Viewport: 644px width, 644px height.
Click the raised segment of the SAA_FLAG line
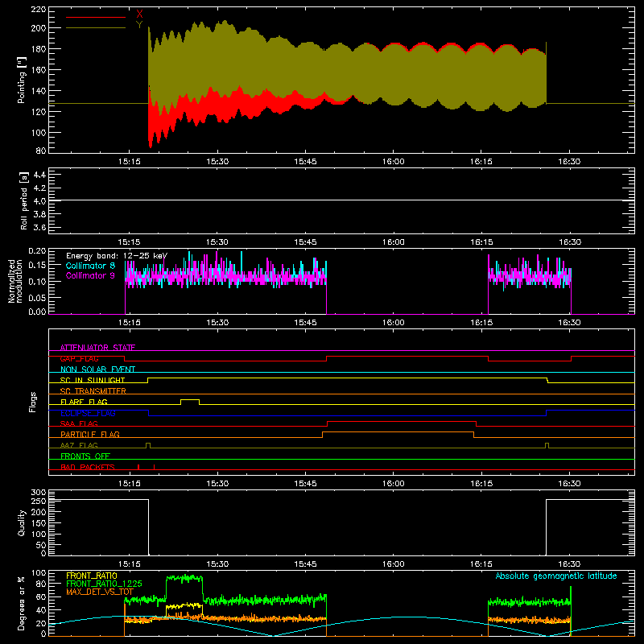pyautogui.click(x=402, y=421)
